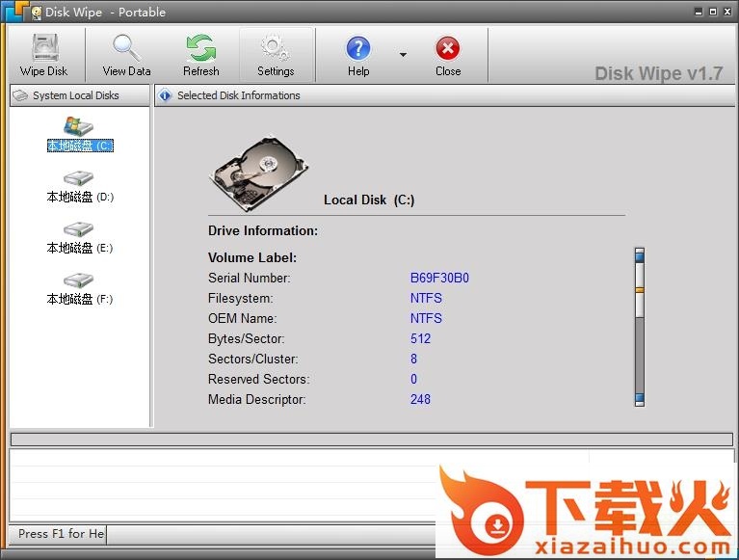Click the Help question mark icon
This screenshot has height=560, width=739.
click(358, 48)
